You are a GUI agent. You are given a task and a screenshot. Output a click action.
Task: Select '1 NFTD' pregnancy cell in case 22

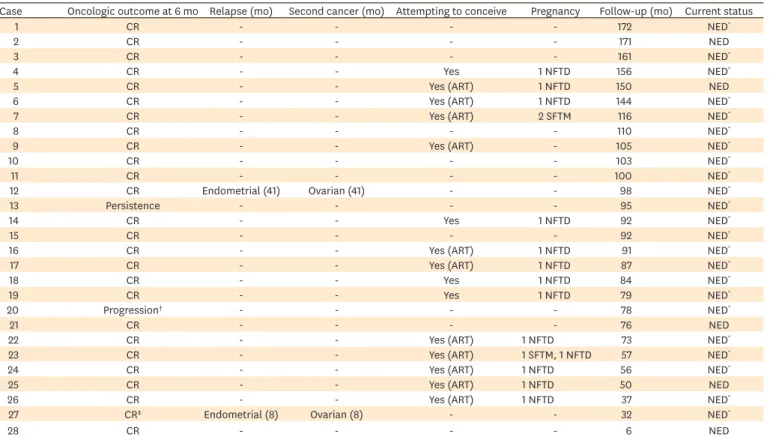(538, 340)
